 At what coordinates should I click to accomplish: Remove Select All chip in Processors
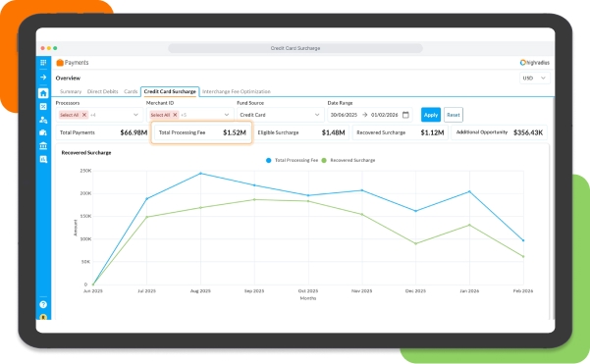coord(84,115)
